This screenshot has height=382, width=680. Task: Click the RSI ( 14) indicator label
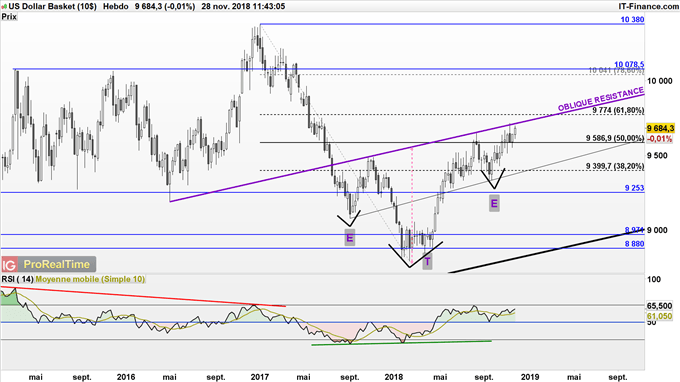[17, 279]
